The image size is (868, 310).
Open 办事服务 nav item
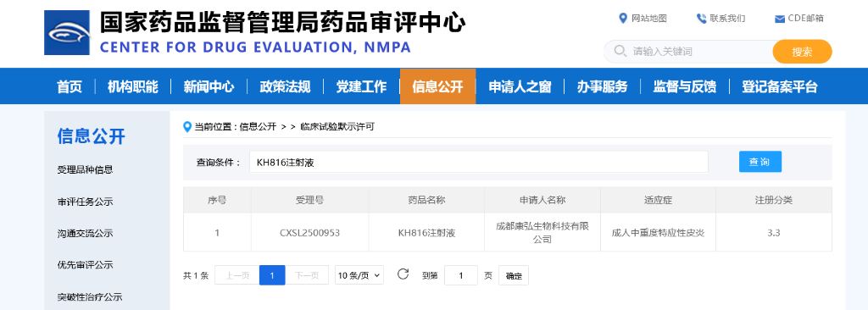[x=603, y=86]
